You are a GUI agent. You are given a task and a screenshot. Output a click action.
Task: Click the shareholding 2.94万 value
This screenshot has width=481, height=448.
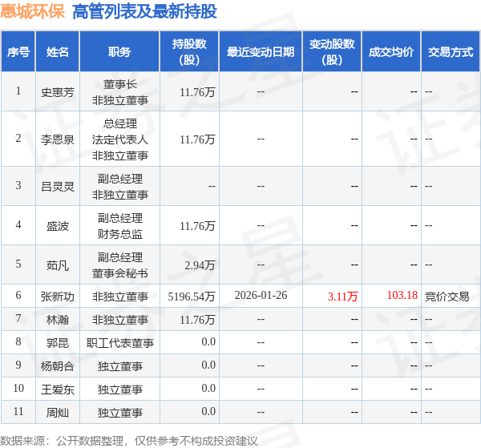coord(200,265)
